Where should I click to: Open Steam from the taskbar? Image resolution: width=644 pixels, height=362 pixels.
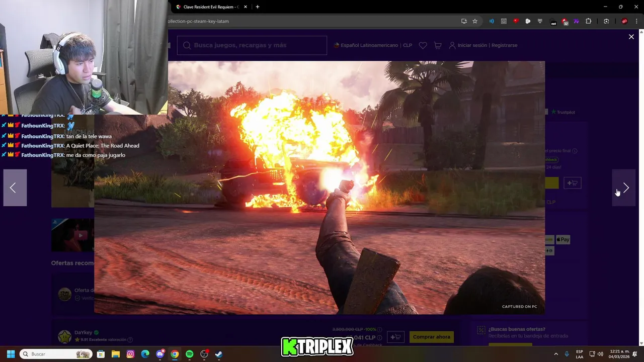coord(219,354)
